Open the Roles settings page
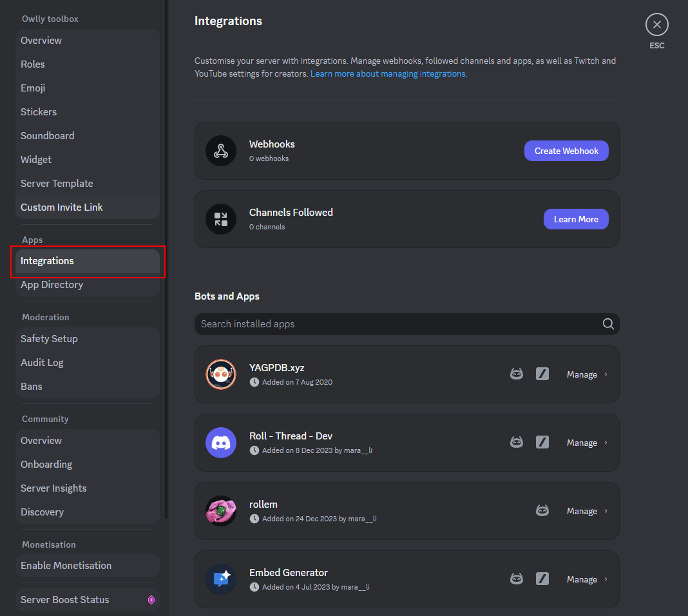The height and width of the screenshot is (616, 688). 33,64
